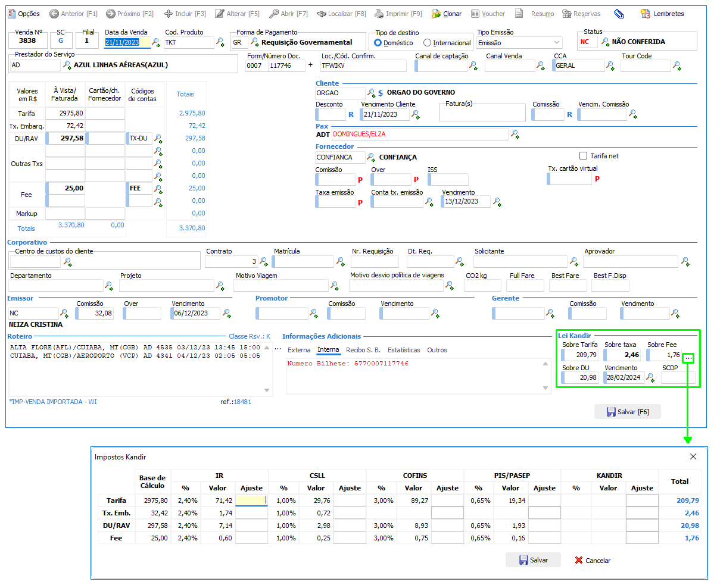The height and width of the screenshot is (588, 717).
Task: Click the paperclip attachment icon
Action: pyautogui.click(x=619, y=14)
